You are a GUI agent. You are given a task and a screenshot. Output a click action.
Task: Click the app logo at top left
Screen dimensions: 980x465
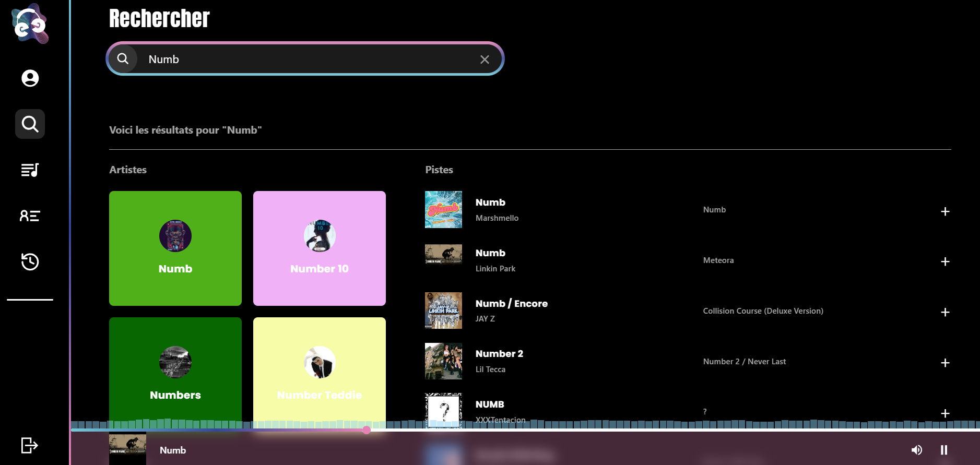[x=30, y=24]
